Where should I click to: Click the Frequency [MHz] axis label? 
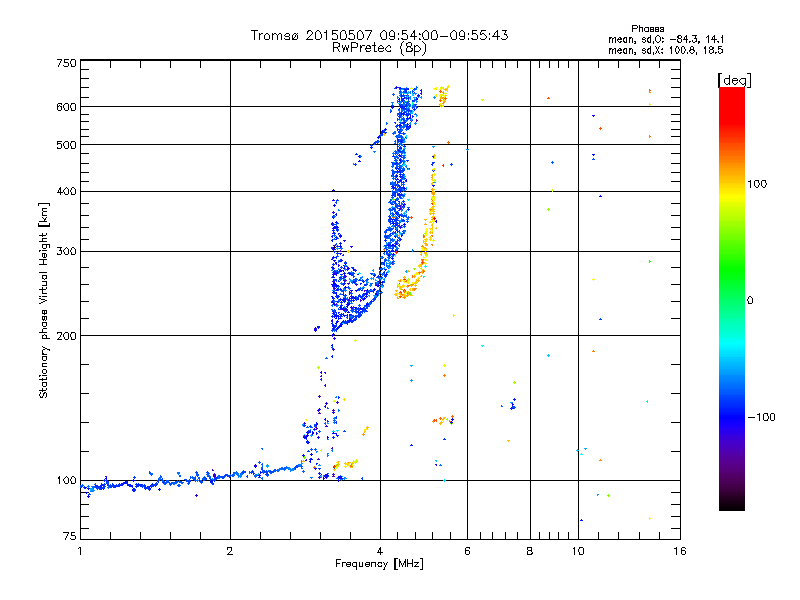point(379,564)
